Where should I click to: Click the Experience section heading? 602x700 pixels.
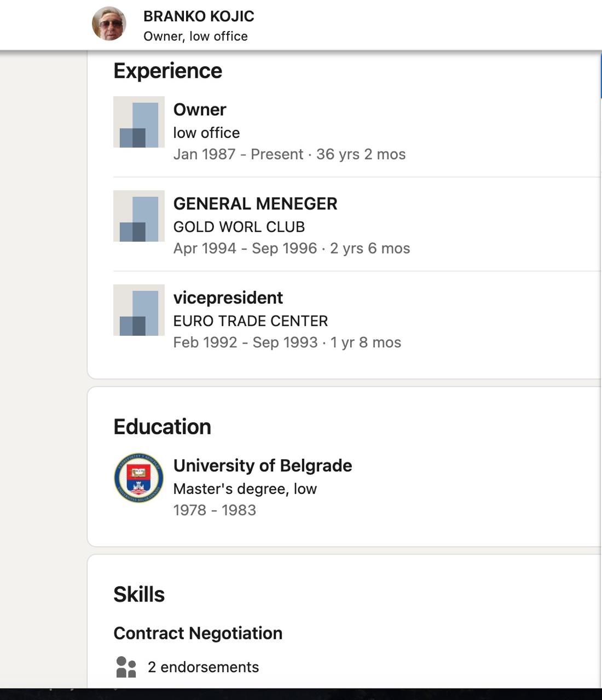tap(167, 71)
